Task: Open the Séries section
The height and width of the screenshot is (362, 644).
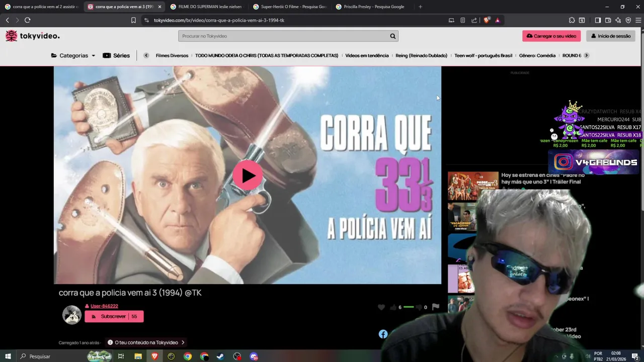Action: 116,55
